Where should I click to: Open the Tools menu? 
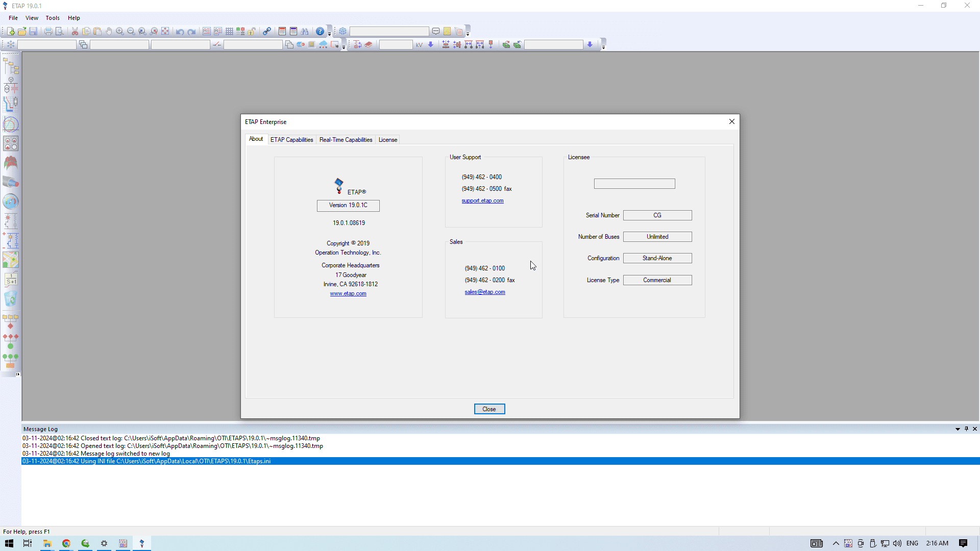[x=53, y=18]
